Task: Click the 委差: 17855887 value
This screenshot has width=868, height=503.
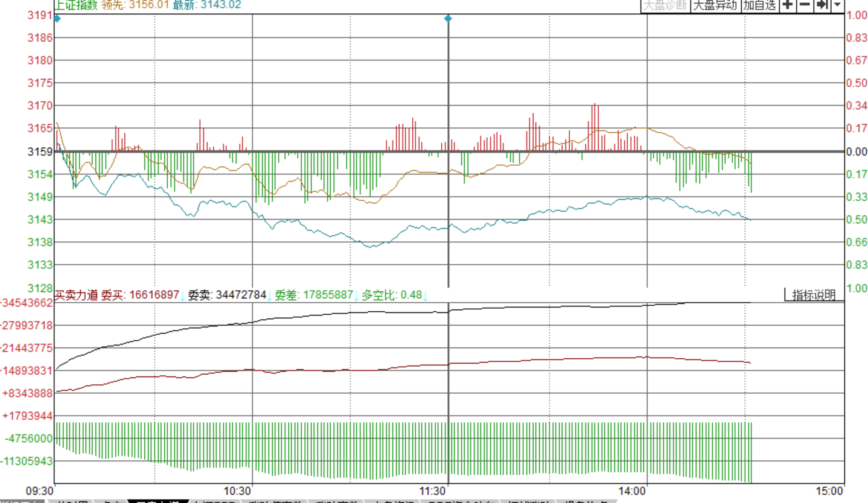Action: (x=314, y=296)
